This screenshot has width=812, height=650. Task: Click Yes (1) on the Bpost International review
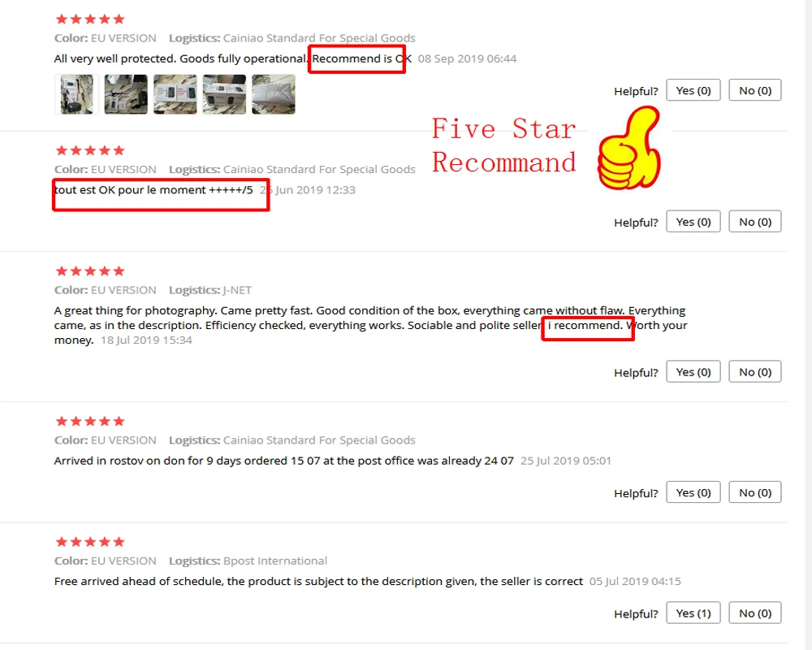point(693,613)
